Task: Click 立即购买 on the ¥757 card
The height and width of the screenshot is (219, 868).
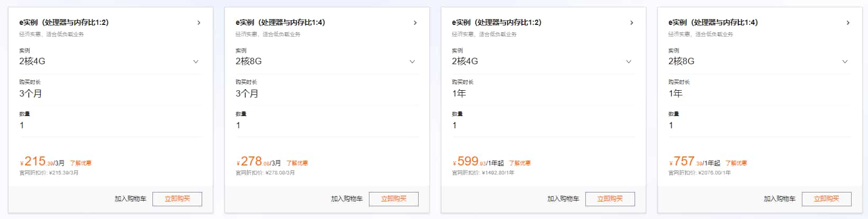Action: point(826,199)
